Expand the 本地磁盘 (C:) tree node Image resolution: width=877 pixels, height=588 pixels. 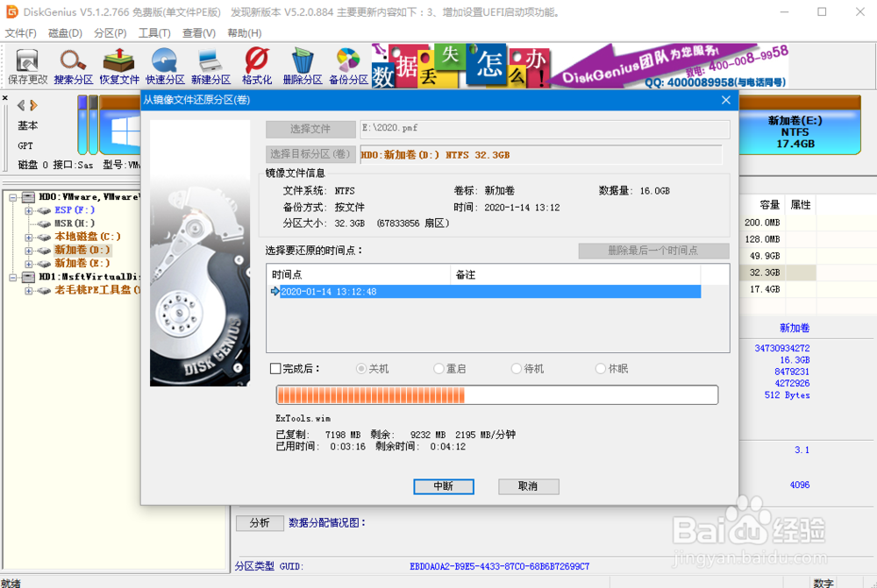[x=28, y=237]
